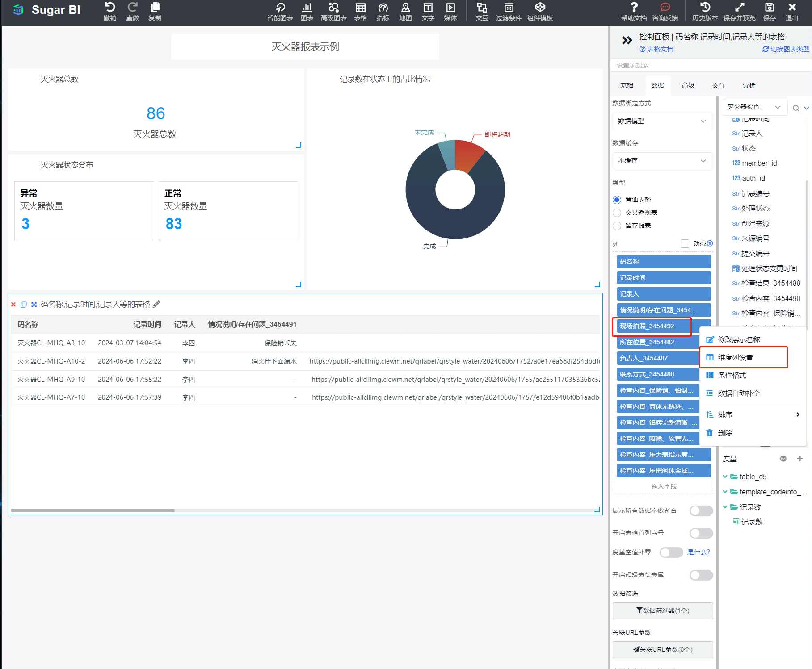Image resolution: width=812 pixels, height=669 pixels.
Task: Open the 交互 interaction toolbar icon
Action: coord(482,11)
